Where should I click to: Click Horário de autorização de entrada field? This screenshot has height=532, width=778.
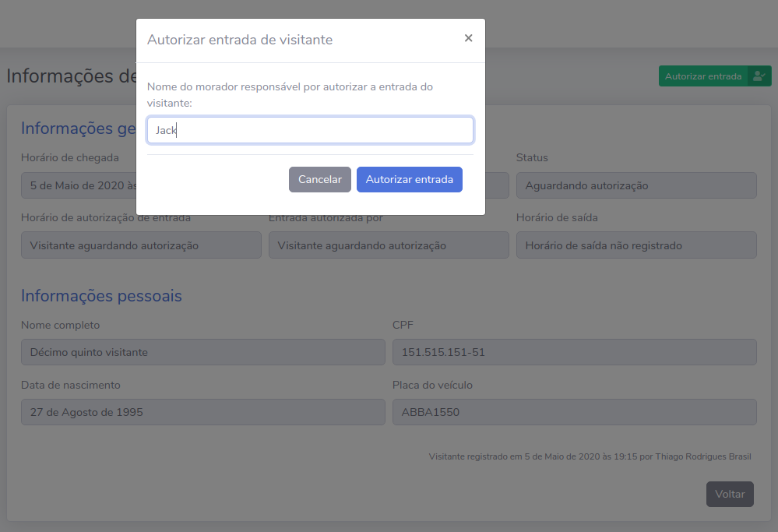click(x=141, y=245)
